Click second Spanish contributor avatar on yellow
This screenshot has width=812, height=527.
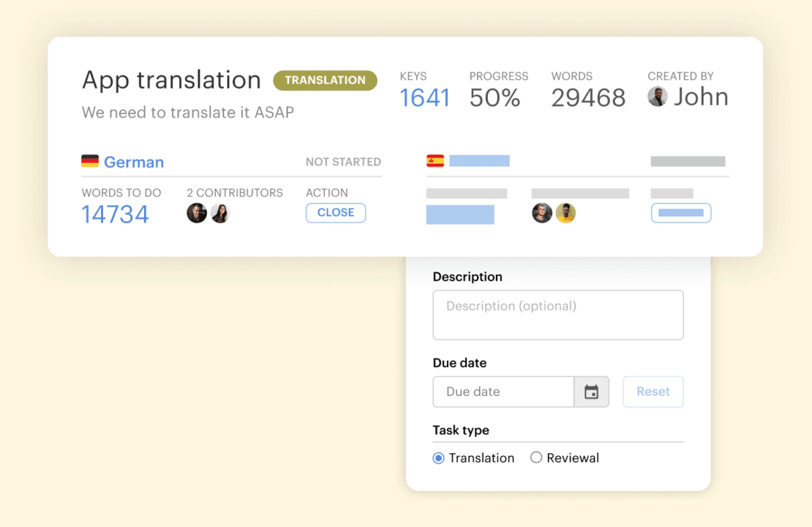(x=565, y=213)
